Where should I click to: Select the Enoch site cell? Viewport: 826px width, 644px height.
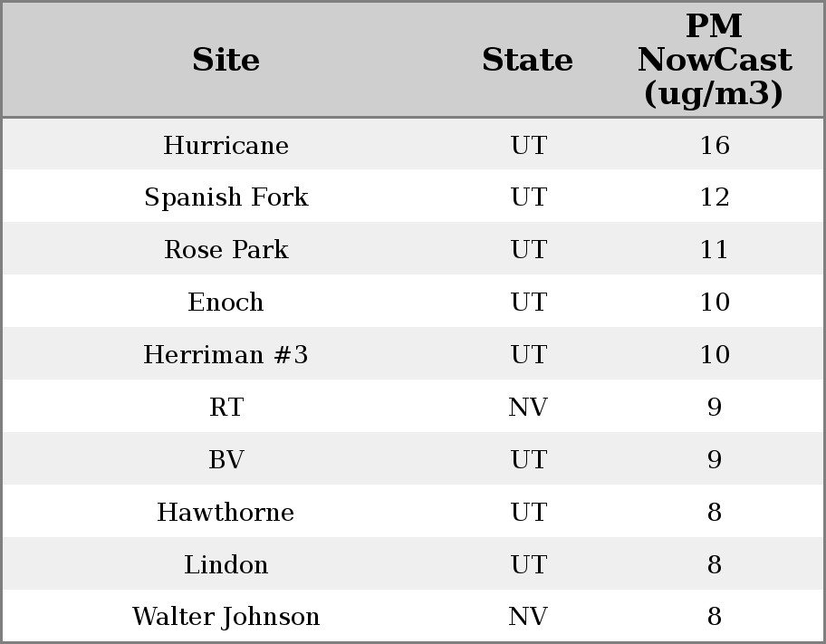pos(226,303)
